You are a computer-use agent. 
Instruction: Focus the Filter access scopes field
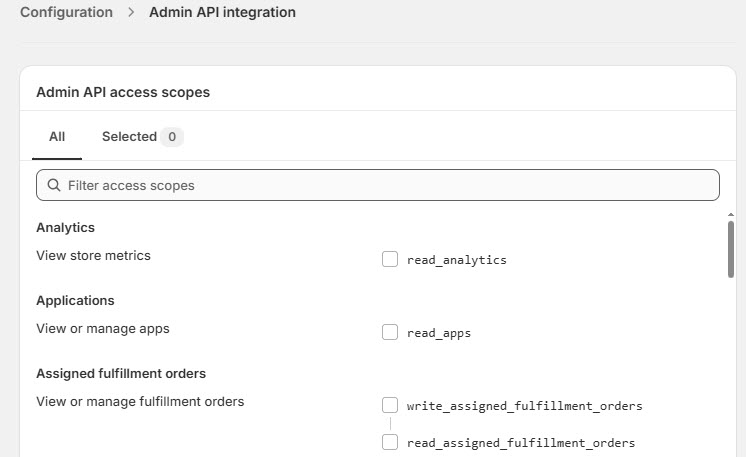[x=378, y=185]
